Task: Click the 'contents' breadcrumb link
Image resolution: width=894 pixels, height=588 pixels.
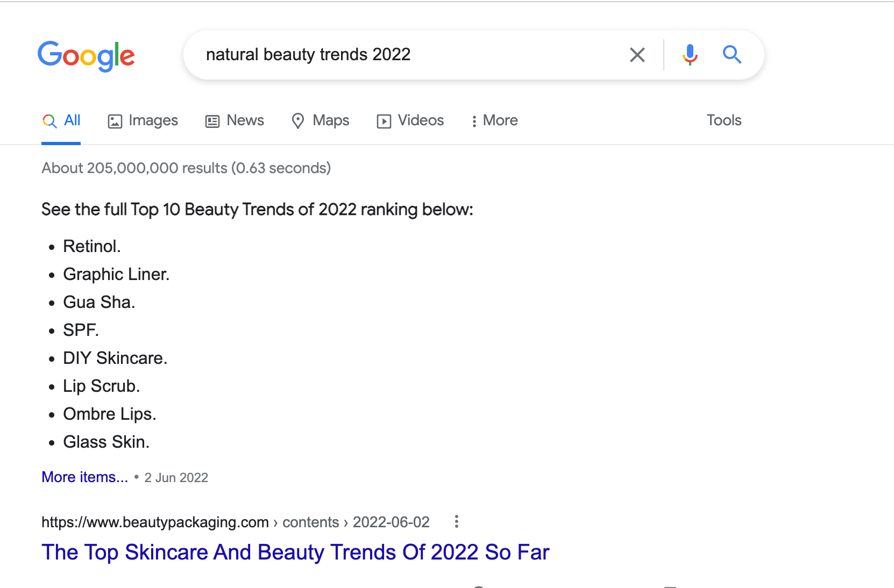Action: (310, 522)
